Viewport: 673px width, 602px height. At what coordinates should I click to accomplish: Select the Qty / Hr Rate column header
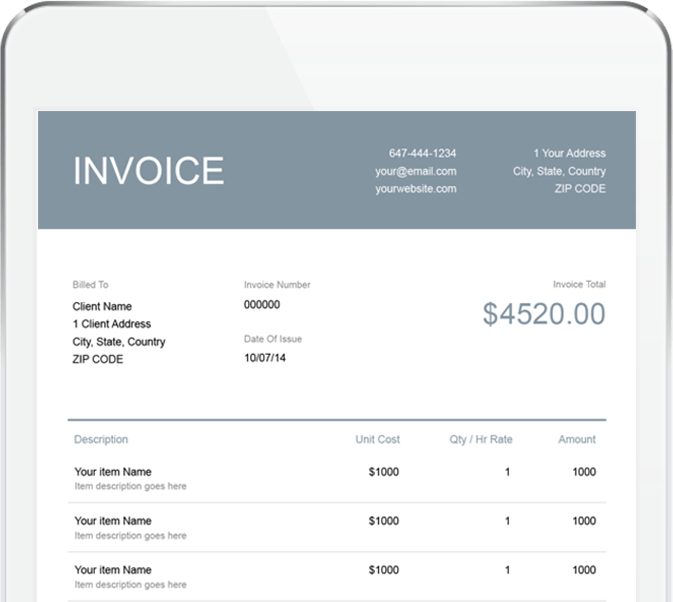(481, 439)
